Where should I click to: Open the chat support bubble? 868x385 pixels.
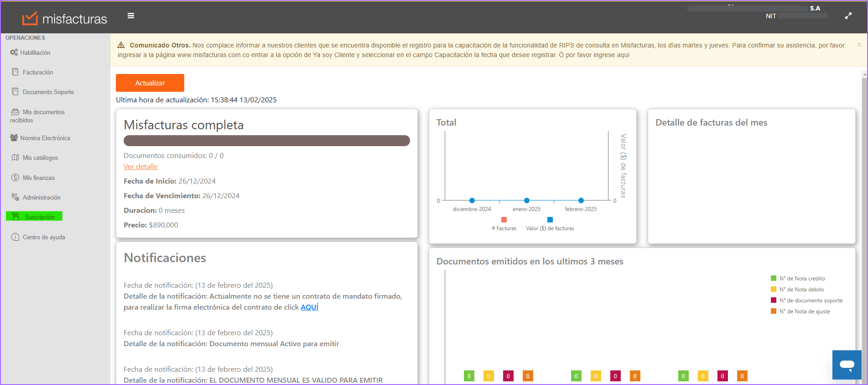coord(847,365)
